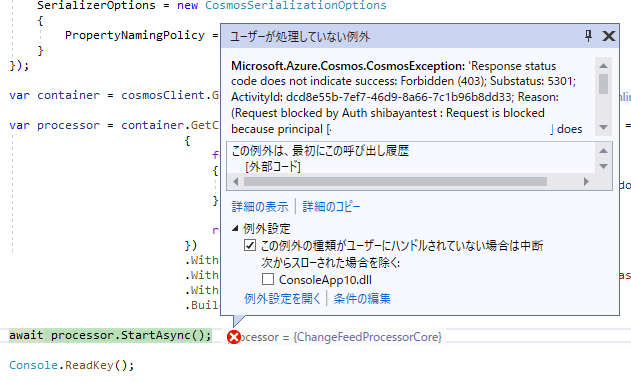Screen dimensions: 631x382
Task: Click call stack scroll down arrow
Action: coord(603,166)
